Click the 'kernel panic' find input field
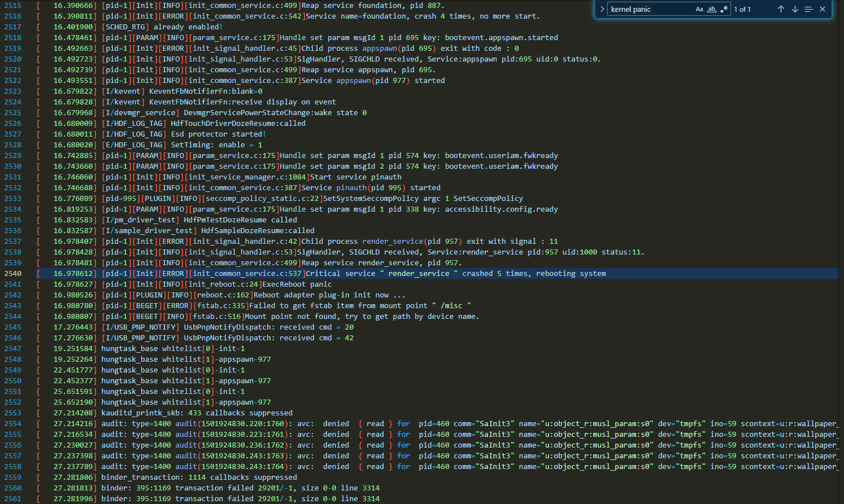The image size is (844, 504). tap(650, 9)
